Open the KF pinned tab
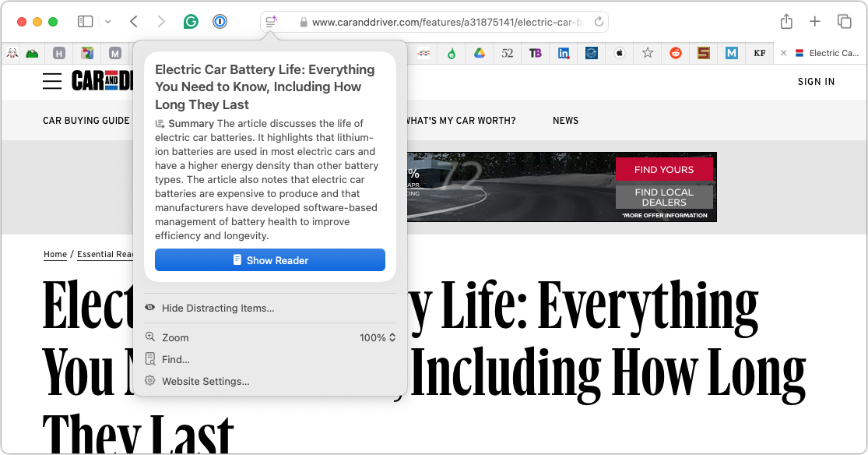 (760, 53)
